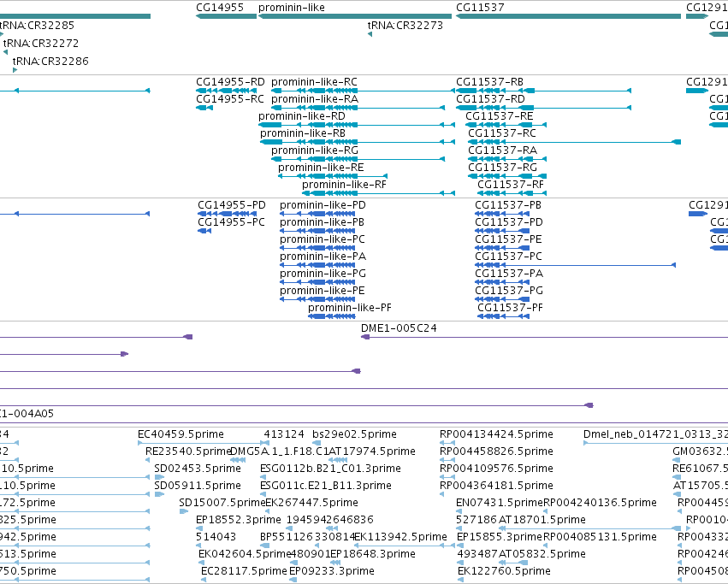Select protein CG11537-PF
The height and width of the screenshot is (584, 728).
pyautogui.click(x=510, y=309)
